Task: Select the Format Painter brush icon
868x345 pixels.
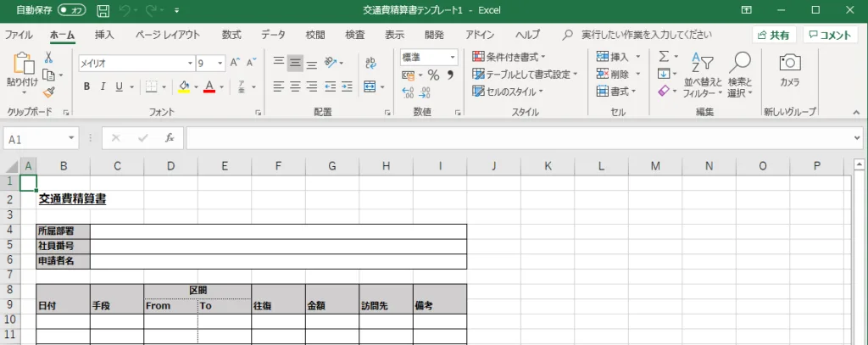Action: (48, 92)
